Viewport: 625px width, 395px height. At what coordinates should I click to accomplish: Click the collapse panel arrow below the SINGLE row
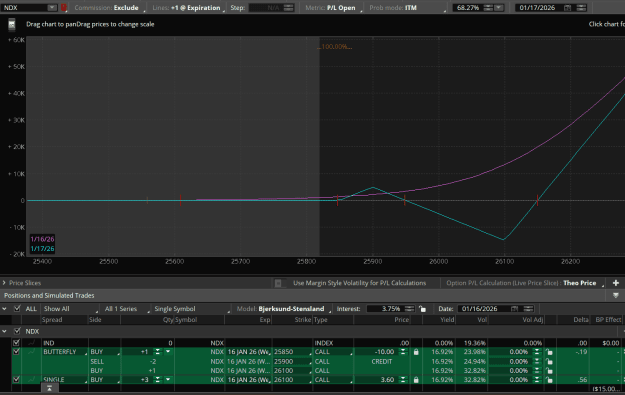click(x=49, y=388)
